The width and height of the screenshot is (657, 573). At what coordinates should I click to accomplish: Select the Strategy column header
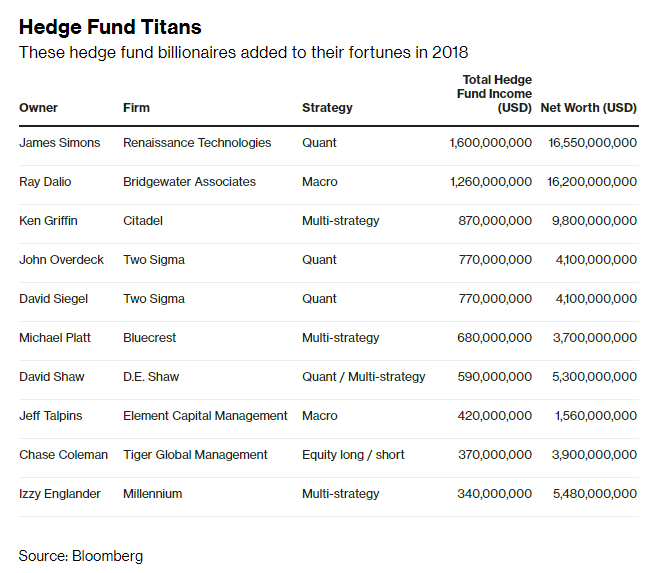(x=327, y=108)
